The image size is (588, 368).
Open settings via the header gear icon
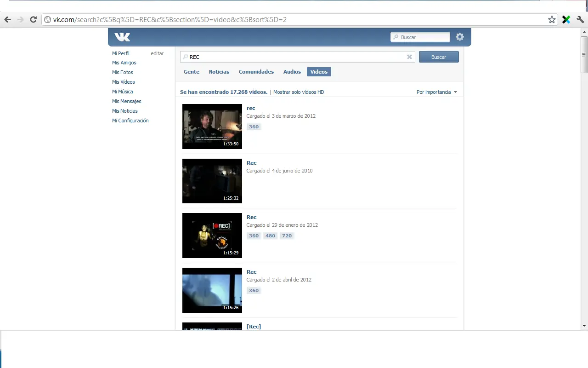tap(460, 37)
